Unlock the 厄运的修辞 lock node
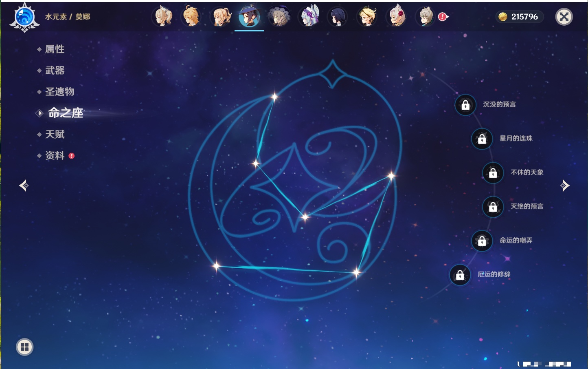 click(x=460, y=275)
